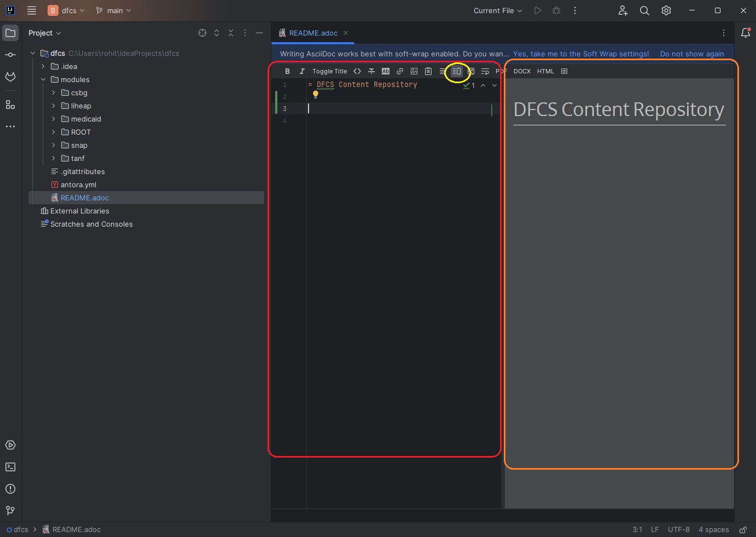Expand all in Project panel
This screenshot has height=537, width=756.
pyautogui.click(x=217, y=33)
